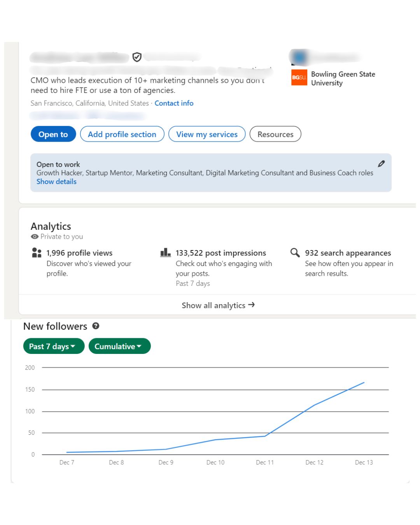Open View my services
Image resolution: width=420 pixels, height=525 pixels.
coord(207,134)
